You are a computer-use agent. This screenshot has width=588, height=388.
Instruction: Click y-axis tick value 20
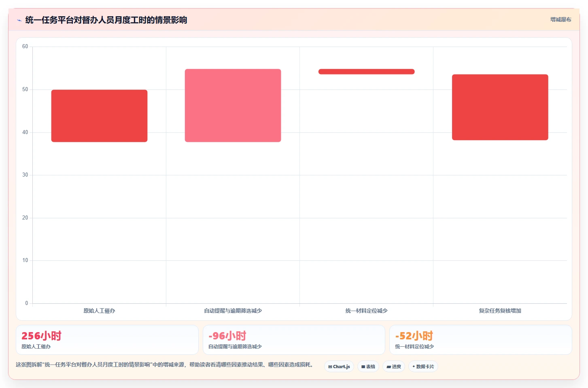tap(25, 218)
